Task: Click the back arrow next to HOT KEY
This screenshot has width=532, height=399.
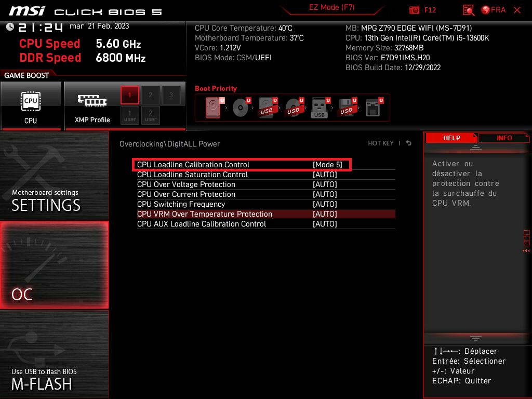Action: click(x=408, y=143)
